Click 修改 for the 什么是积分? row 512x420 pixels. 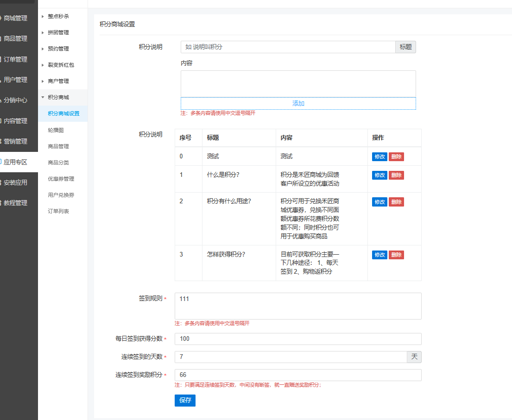click(x=379, y=175)
